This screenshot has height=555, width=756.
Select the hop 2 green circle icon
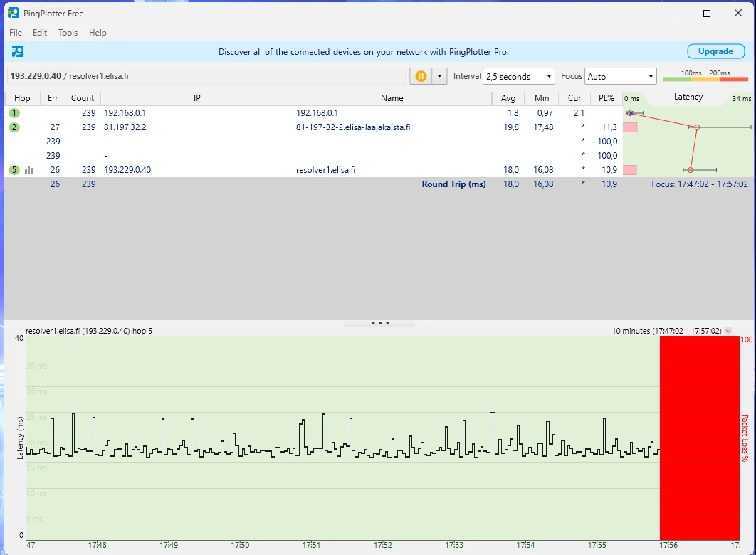[x=14, y=127]
